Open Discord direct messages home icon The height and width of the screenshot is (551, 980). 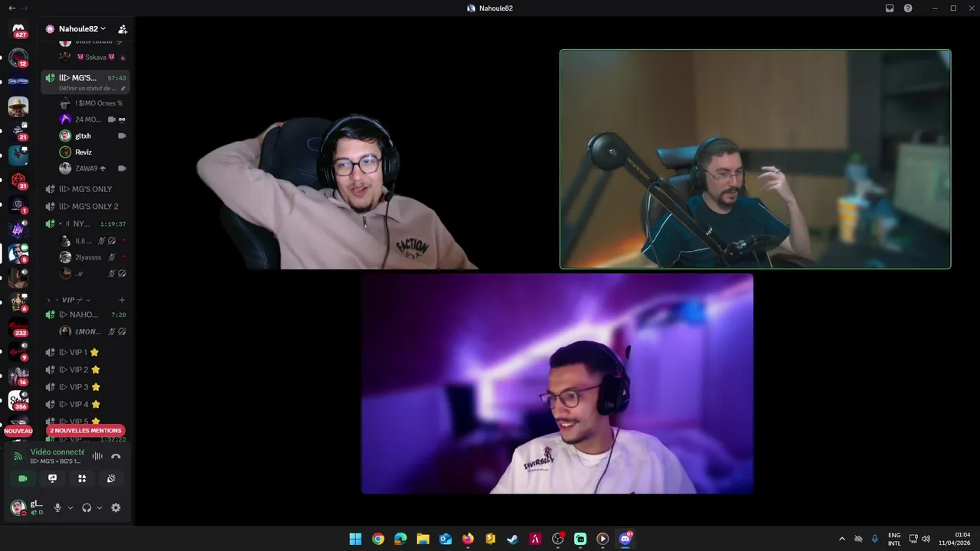coord(18,29)
